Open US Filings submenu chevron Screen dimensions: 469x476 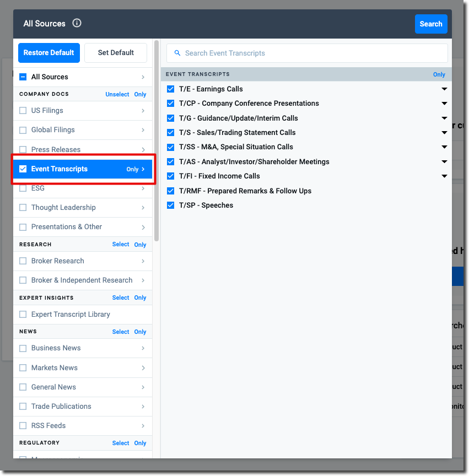click(143, 111)
